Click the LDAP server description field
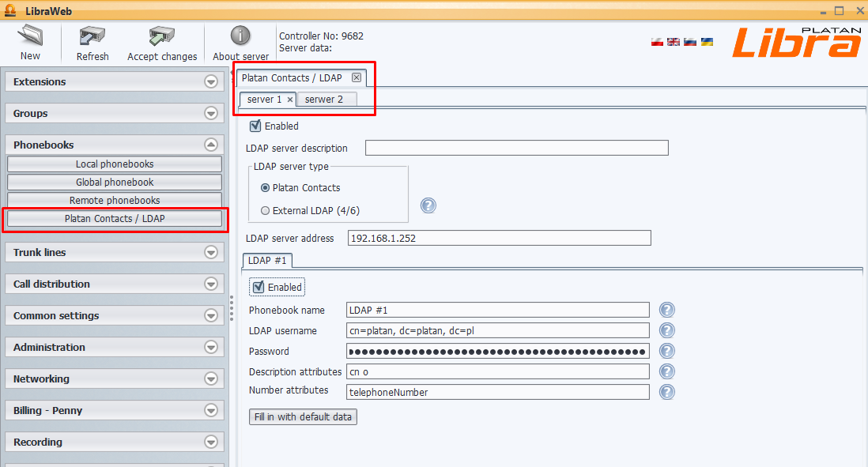 tap(517, 148)
